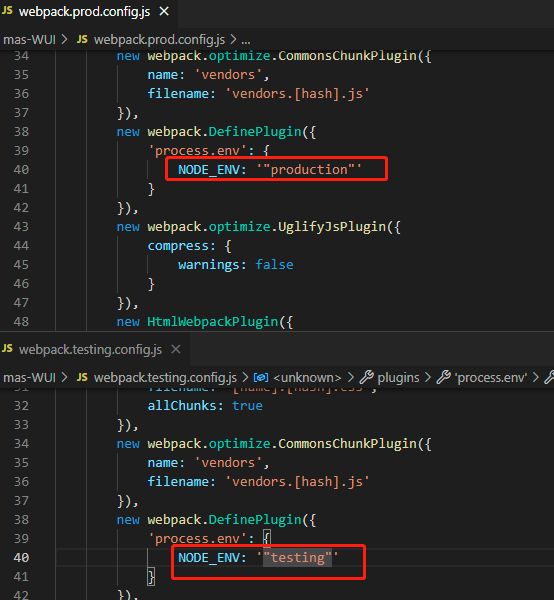Click 'vendors.[hash].js' string in top editor

(x=297, y=94)
